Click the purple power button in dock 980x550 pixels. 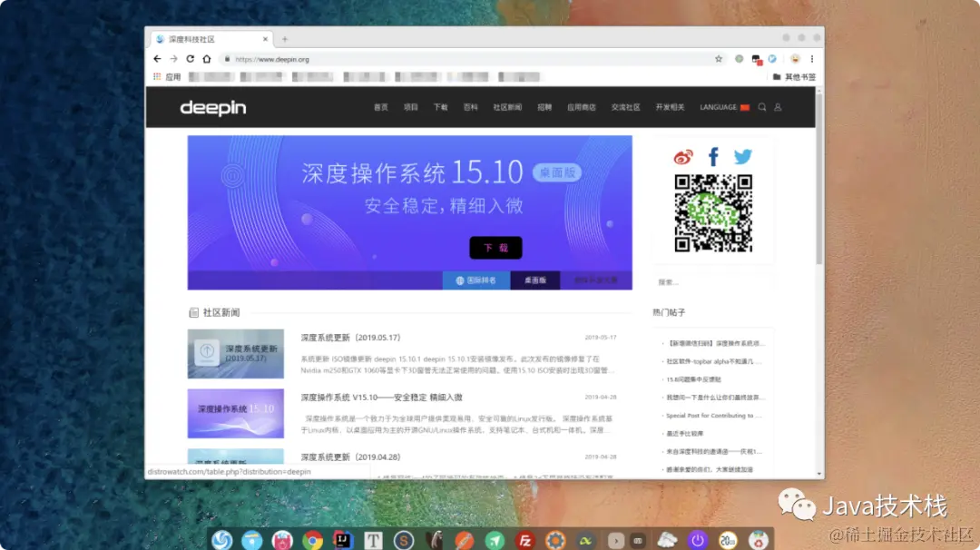pyautogui.click(x=698, y=540)
